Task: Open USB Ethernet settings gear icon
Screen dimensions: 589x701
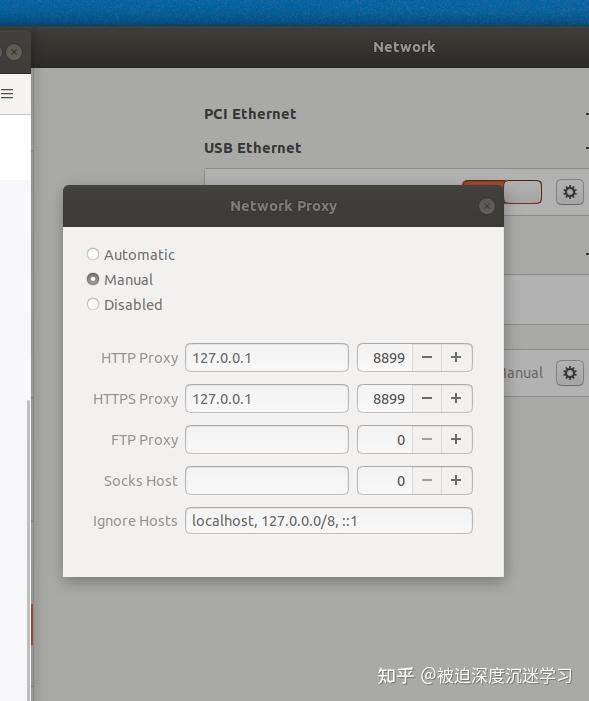Action: click(570, 192)
